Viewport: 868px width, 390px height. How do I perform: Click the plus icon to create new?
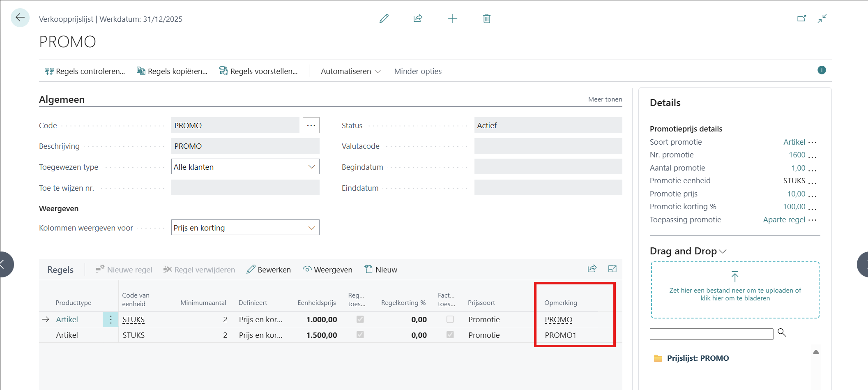(x=452, y=18)
